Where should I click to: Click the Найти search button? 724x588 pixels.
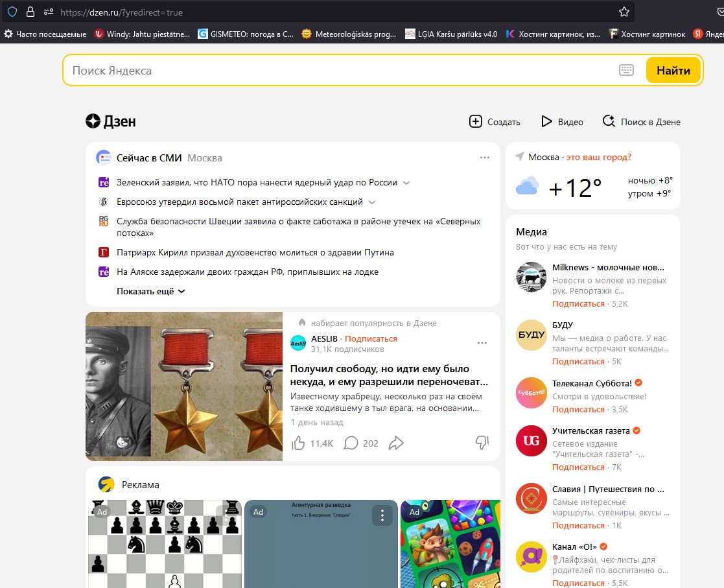click(x=673, y=70)
